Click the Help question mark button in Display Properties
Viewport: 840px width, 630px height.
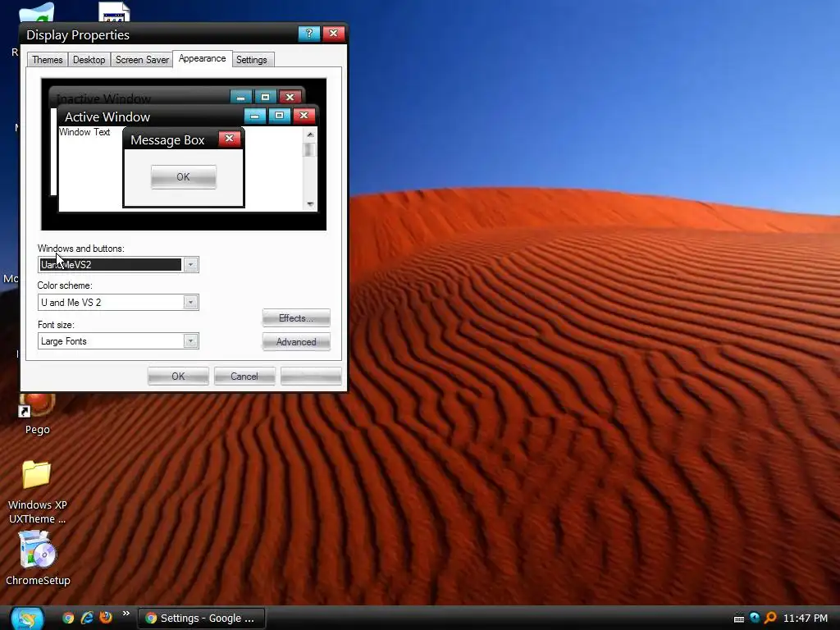pos(308,33)
